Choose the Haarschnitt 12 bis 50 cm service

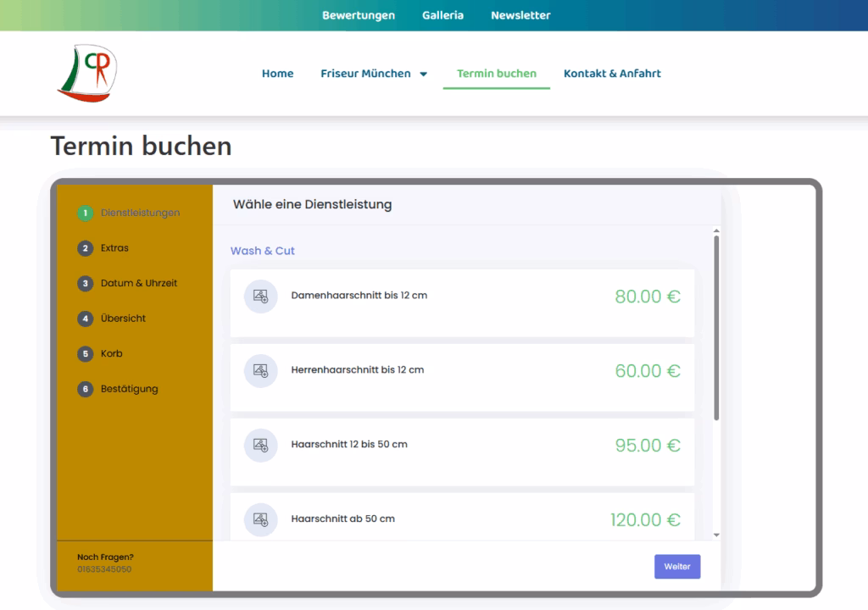click(462, 452)
